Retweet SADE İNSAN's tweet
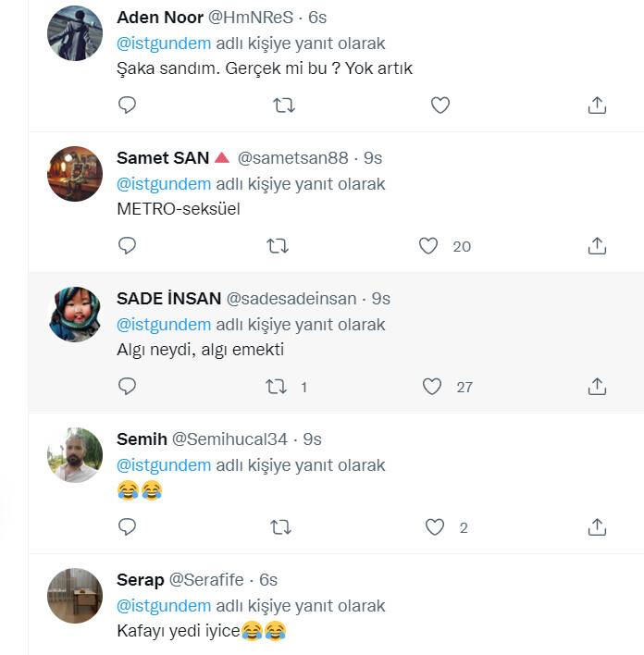This screenshot has height=655, width=644. point(276,387)
